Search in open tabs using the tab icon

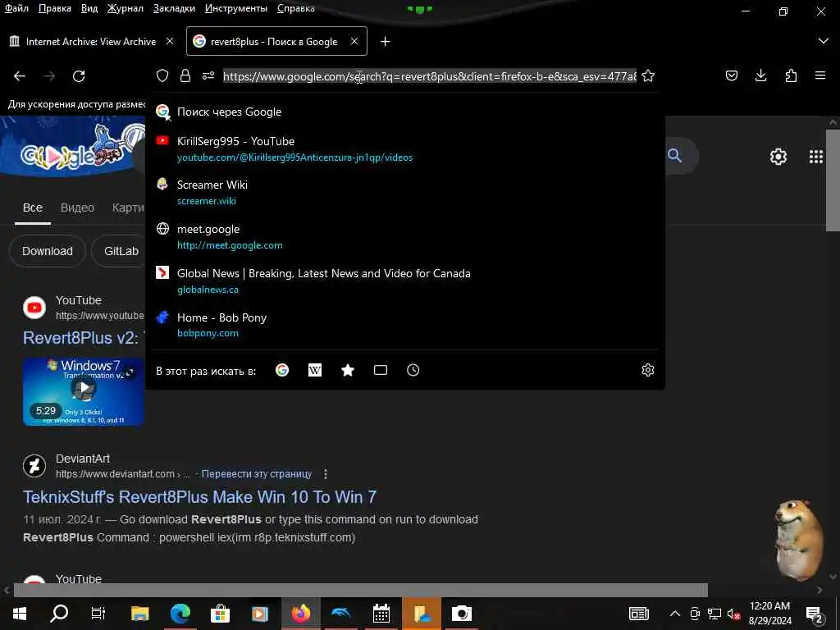point(381,370)
